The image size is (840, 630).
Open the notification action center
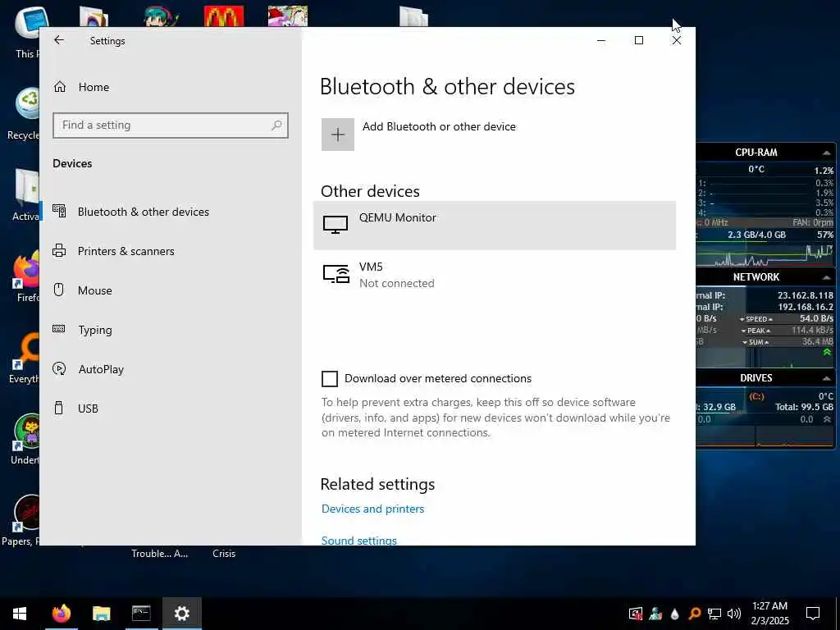tap(813, 614)
